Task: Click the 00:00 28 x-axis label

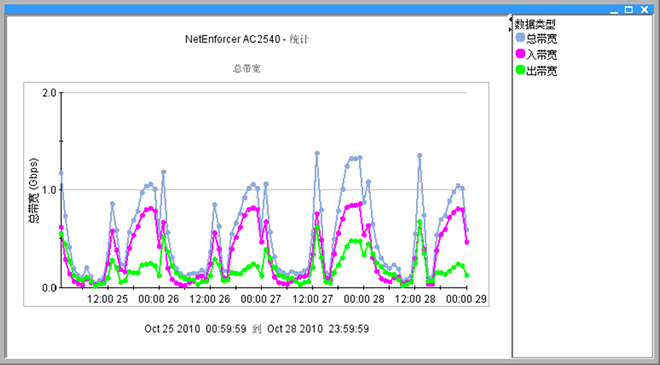Action: [x=364, y=299]
